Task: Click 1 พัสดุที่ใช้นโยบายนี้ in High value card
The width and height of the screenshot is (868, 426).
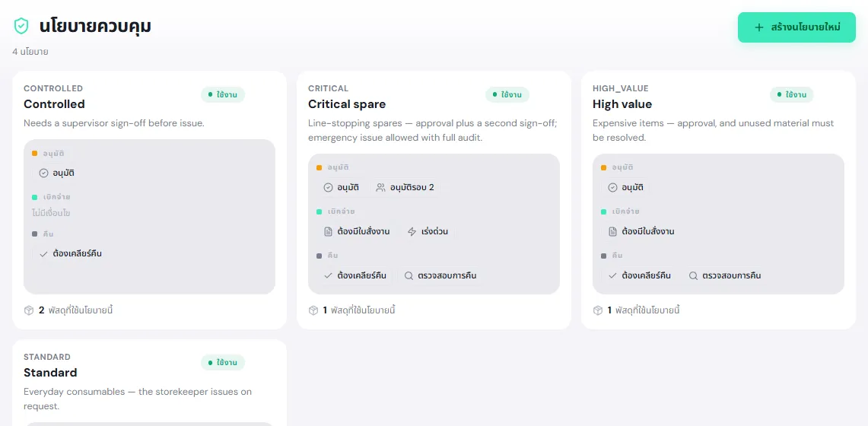Action: (644, 310)
